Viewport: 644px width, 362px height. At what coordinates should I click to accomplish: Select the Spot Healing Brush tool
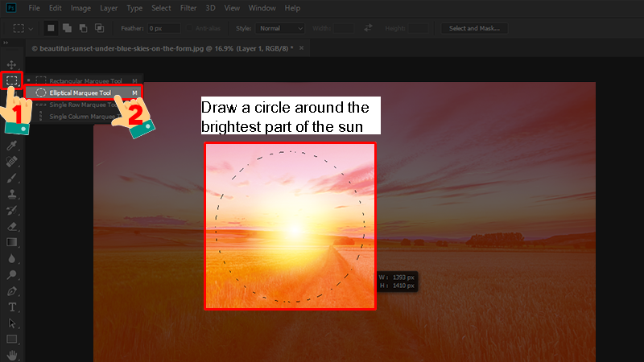pos(11,162)
